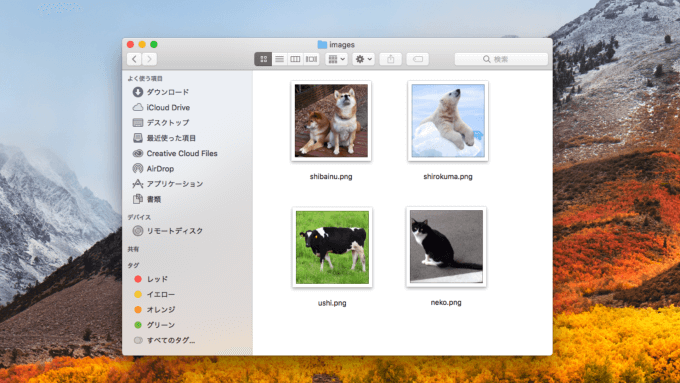Screen dimensions: 680x383
Task: Open 最近使った項目 in the sidebar
Action: 171,138
